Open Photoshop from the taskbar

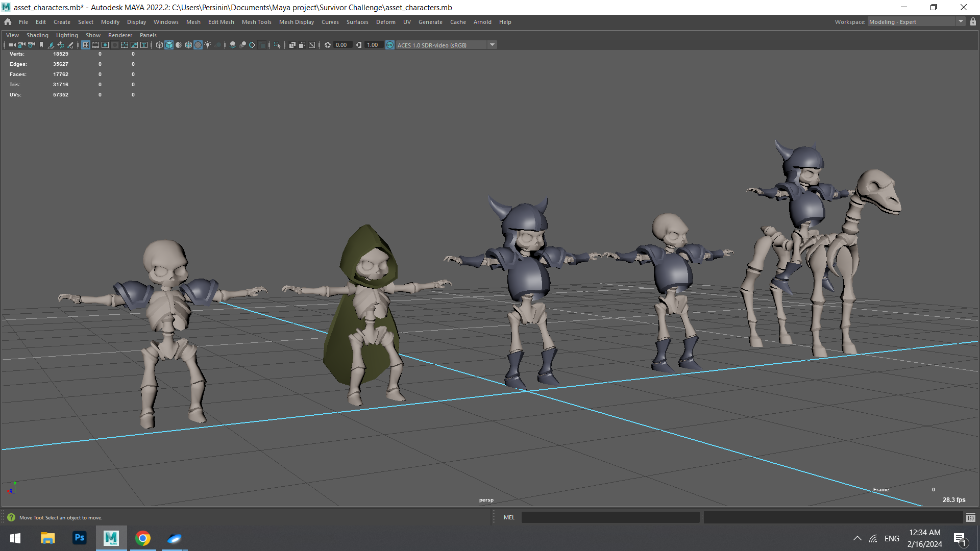(x=79, y=538)
